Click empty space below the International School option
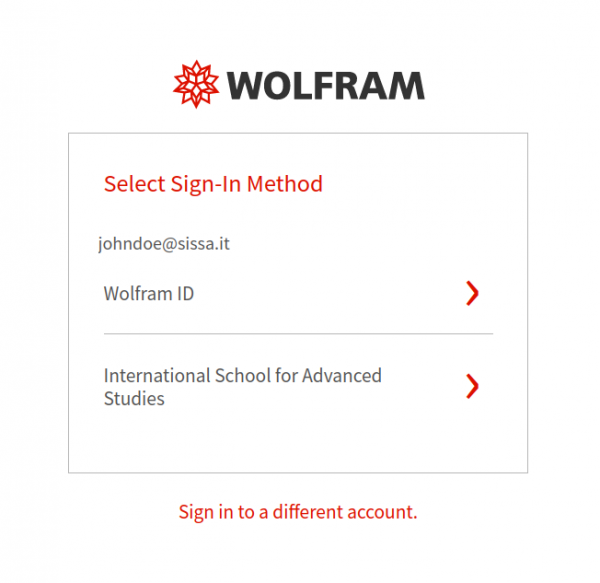The width and height of the screenshot is (600, 583). pos(298,444)
